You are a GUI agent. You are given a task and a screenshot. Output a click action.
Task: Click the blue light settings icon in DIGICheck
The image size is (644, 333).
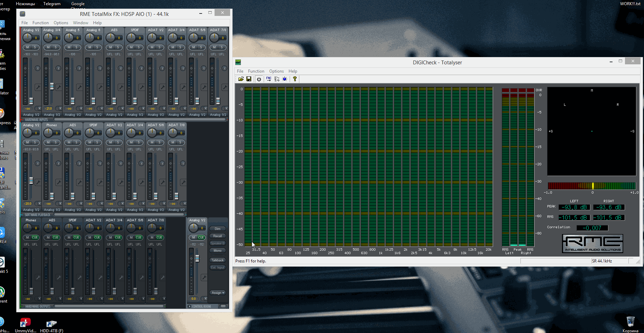coord(285,79)
